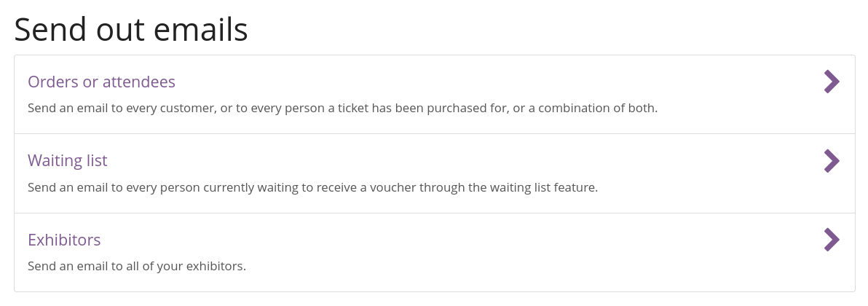868x306 pixels.
Task: Click the Send out emails heading
Action: coord(131,30)
